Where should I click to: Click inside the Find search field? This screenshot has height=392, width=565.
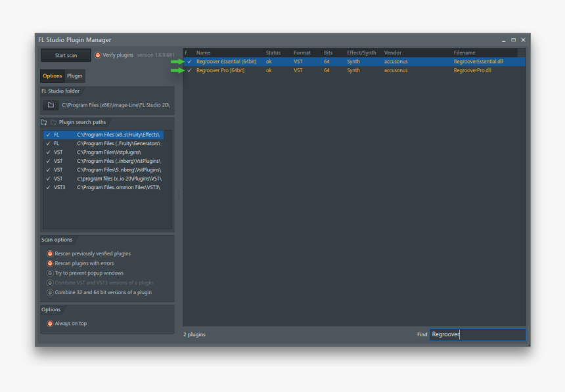[478, 334]
